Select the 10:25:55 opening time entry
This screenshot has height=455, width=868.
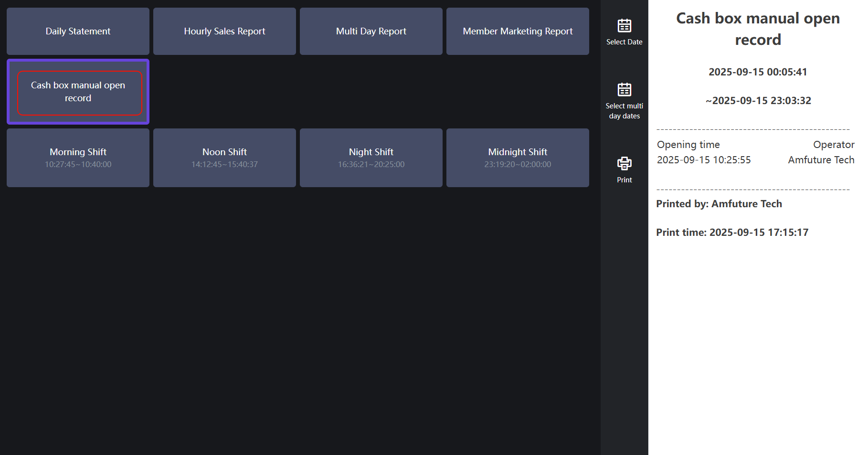point(704,160)
